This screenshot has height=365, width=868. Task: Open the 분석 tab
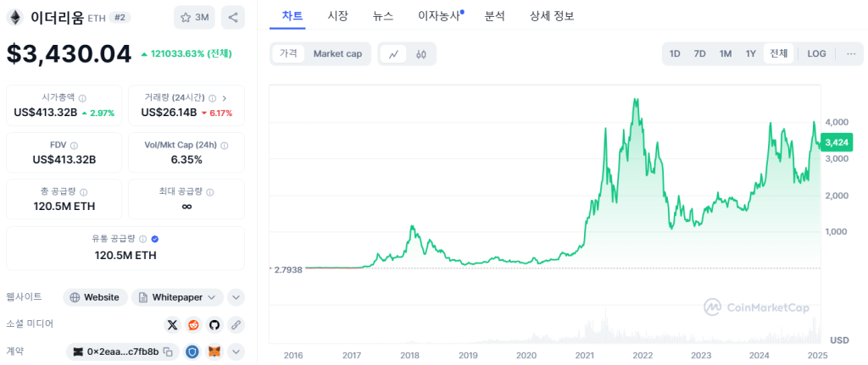495,15
